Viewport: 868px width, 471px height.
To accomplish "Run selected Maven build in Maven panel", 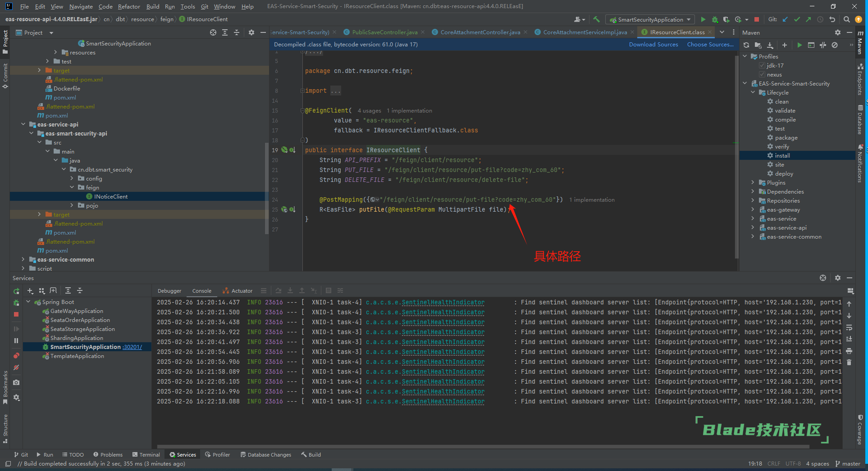I will (799, 45).
